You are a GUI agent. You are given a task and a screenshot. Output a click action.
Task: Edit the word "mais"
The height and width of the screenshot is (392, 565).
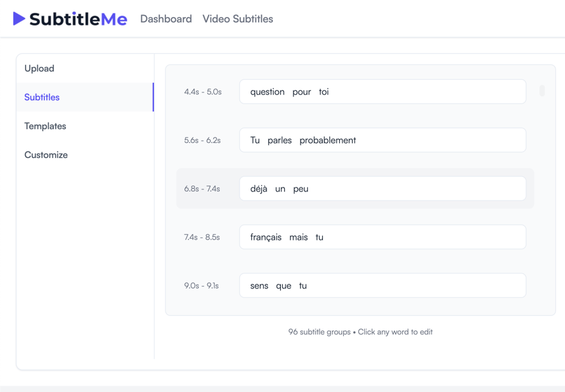pyautogui.click(x=299, y=237)
